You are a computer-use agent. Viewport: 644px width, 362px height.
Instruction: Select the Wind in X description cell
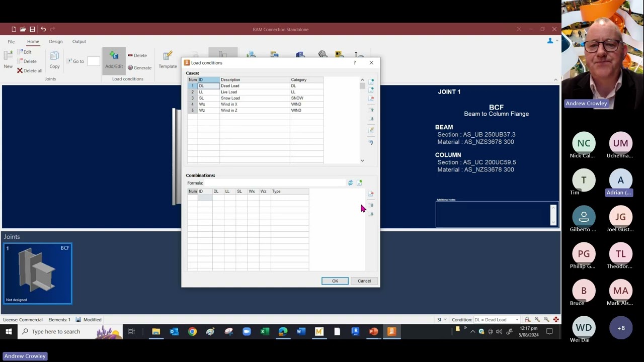[x=255, y=104]
